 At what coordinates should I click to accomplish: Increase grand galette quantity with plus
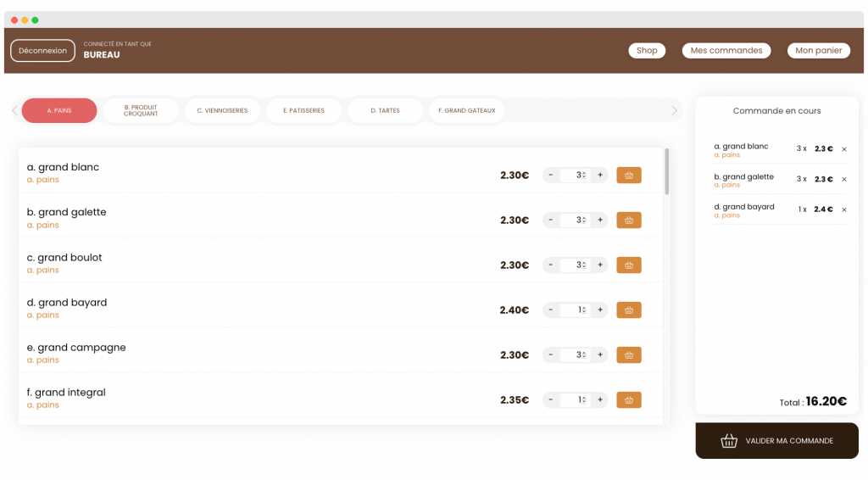pyautogui.click(x=600, y=220)
